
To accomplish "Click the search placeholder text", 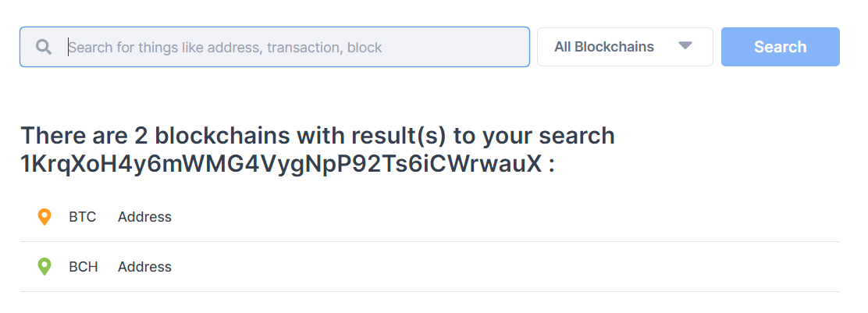I will [226, 48].
